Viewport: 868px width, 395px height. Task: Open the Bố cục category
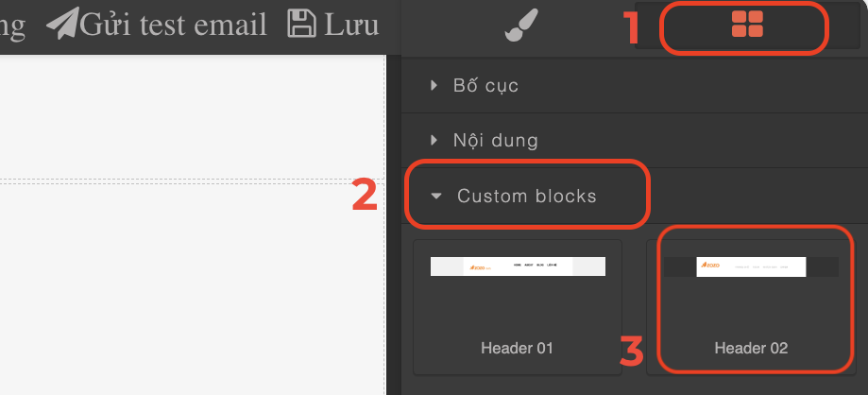pyautogui.click(x=485, y=85)
